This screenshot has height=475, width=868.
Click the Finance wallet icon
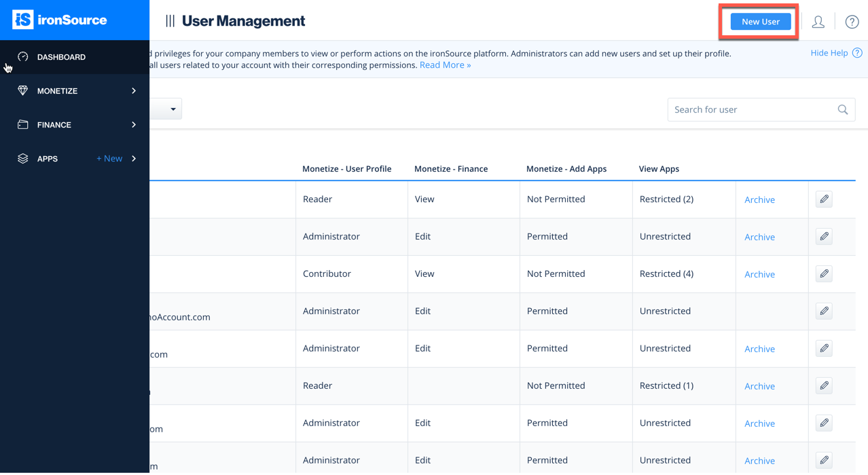(23, 124)
